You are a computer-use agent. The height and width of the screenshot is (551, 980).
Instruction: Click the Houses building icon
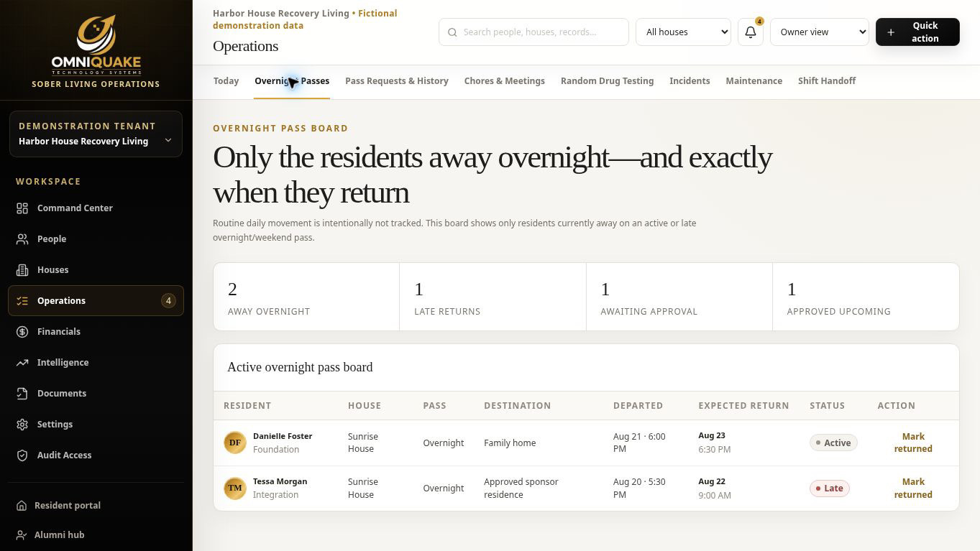22,270
